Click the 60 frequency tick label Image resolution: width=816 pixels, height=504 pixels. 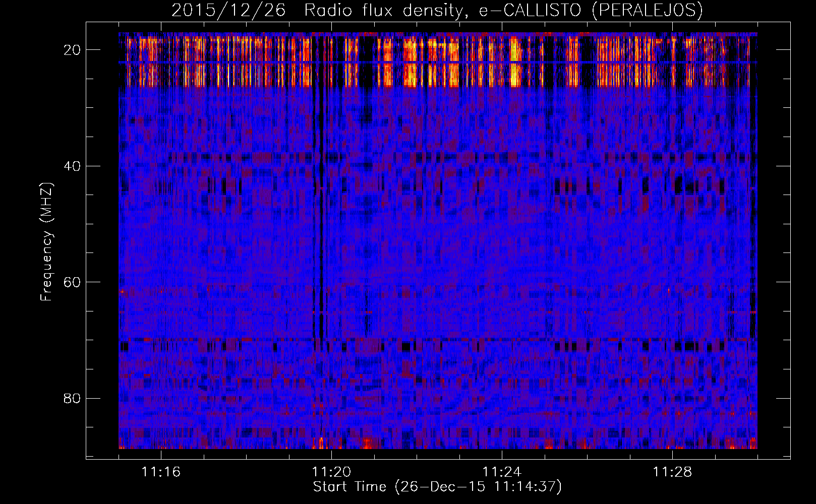pos(72,282)
